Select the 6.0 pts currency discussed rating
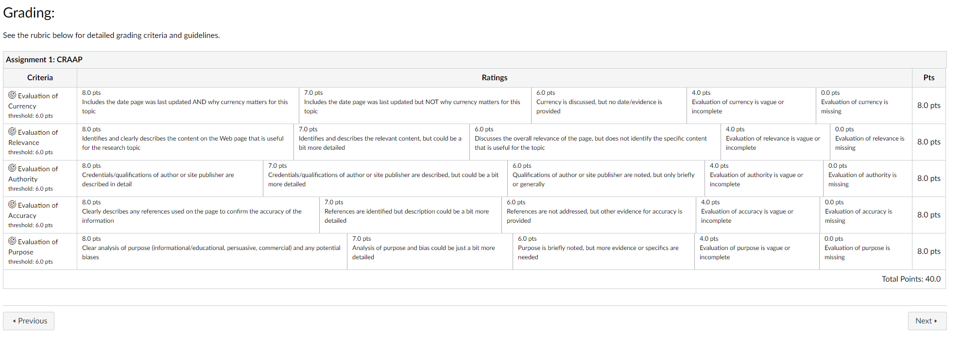 (609, 106)
